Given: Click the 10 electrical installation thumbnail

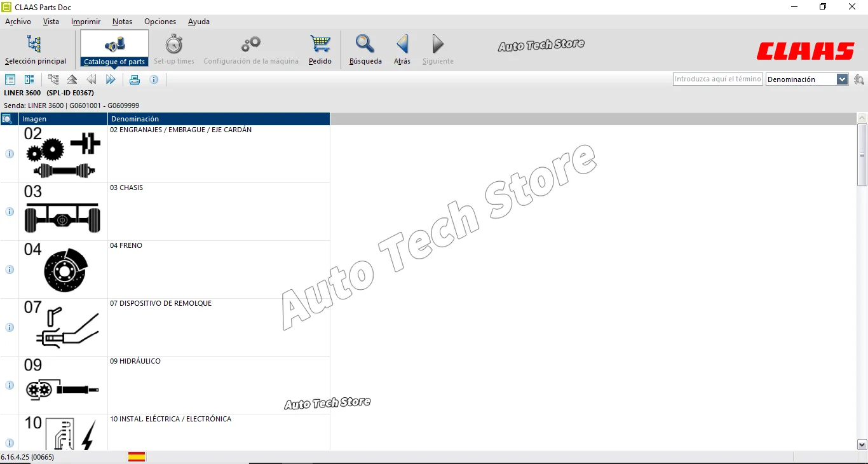Looking at the screenshot, I should point(63,432).
